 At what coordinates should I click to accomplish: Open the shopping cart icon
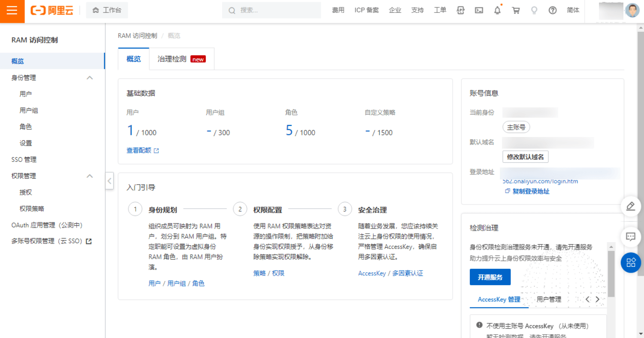pyautogui.click(x=516, y=10)
